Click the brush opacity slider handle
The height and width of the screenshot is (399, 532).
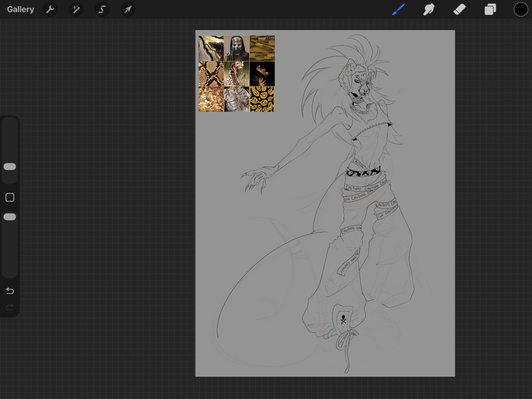pyautogui.click(x=10, y=217)
